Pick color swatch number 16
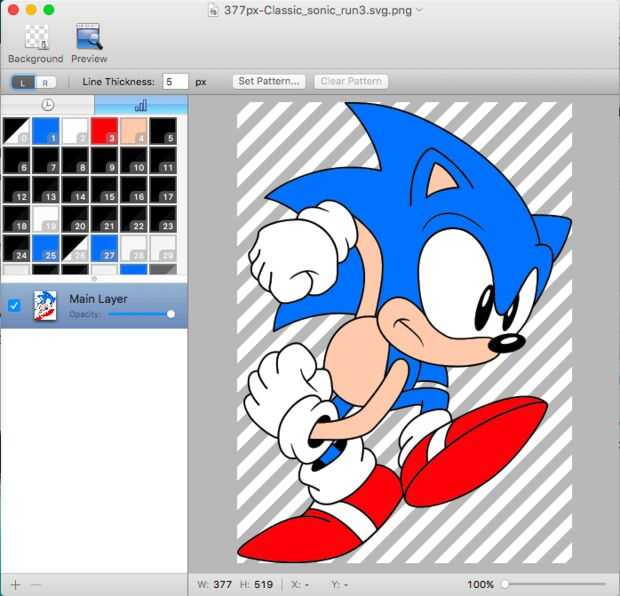 coord(134,189)
